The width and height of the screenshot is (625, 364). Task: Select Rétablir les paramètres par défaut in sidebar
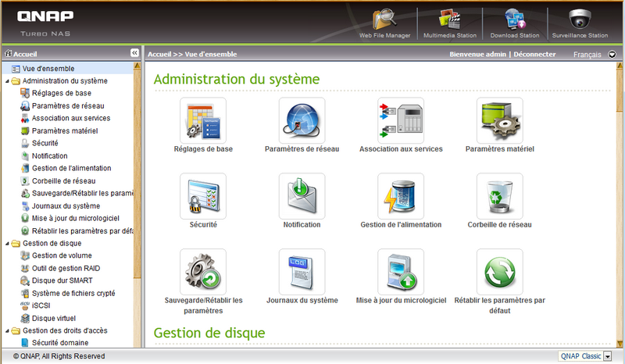(x=77, y=231)
